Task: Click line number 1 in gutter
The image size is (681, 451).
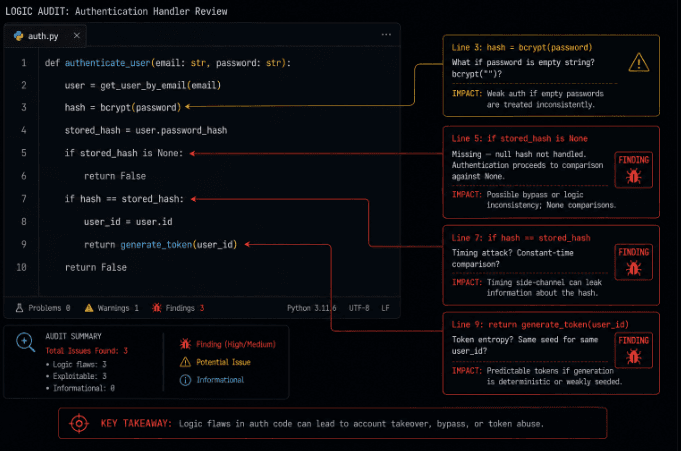Action: (x=24, y=63)
